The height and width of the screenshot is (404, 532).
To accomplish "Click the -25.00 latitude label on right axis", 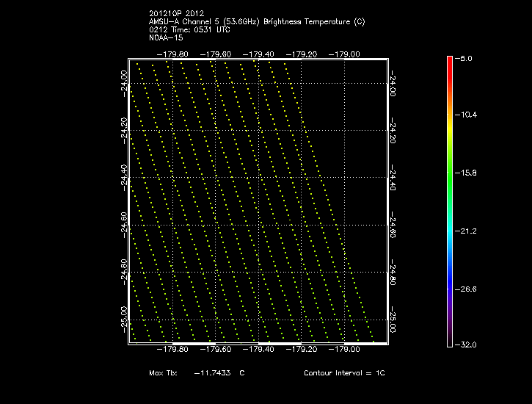I will (394, 320).
